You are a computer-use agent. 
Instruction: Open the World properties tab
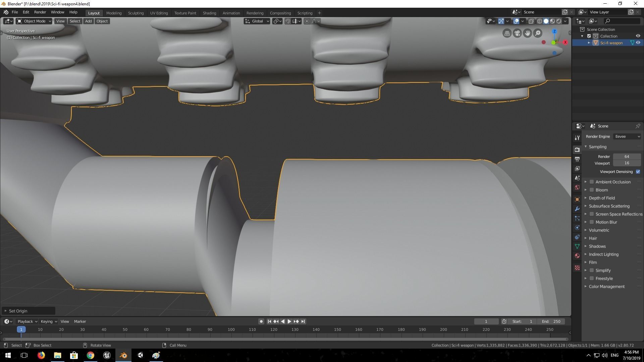577,187
